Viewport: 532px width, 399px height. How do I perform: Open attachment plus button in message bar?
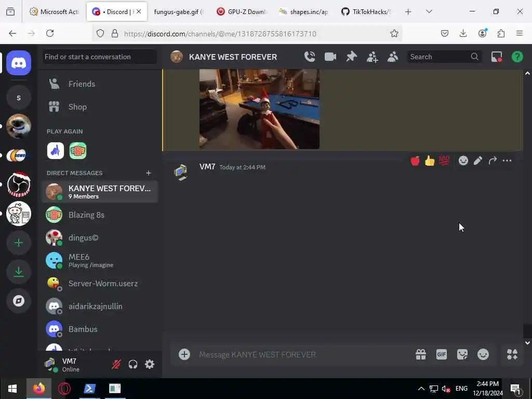(x=184, y=354)
